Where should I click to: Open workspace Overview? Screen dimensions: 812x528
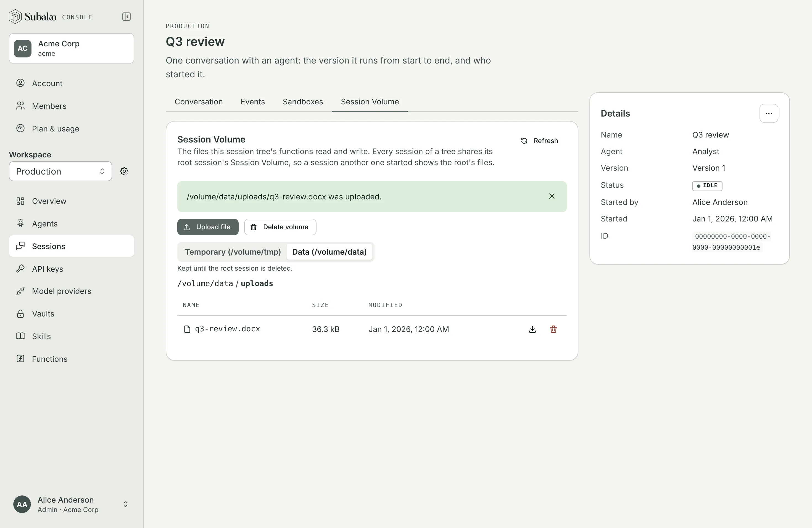(71, 201)
